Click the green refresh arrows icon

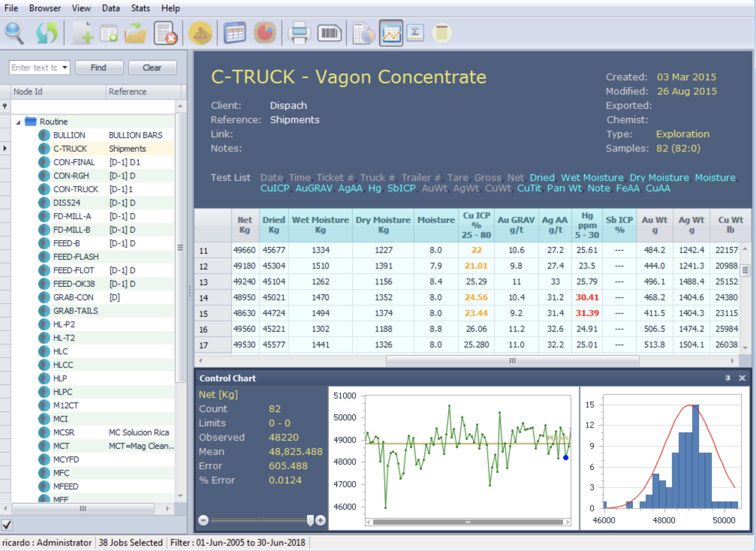pos(47,33)
